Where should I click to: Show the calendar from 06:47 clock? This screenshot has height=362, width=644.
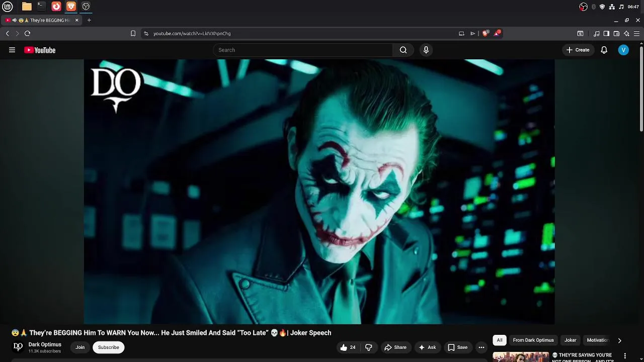(633, 7)
